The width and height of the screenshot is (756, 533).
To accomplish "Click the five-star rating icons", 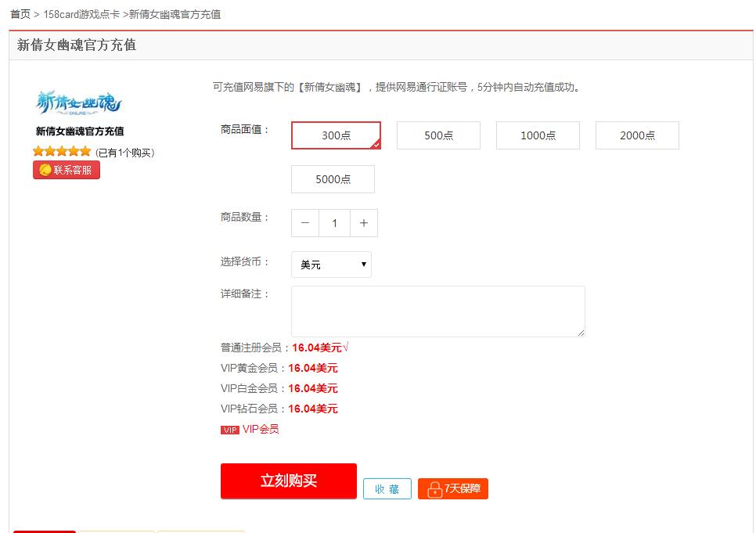I will click(62, 152).
